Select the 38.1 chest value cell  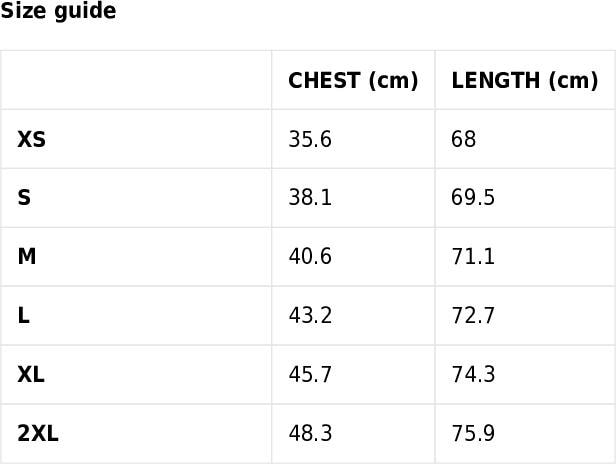(353, 198)
